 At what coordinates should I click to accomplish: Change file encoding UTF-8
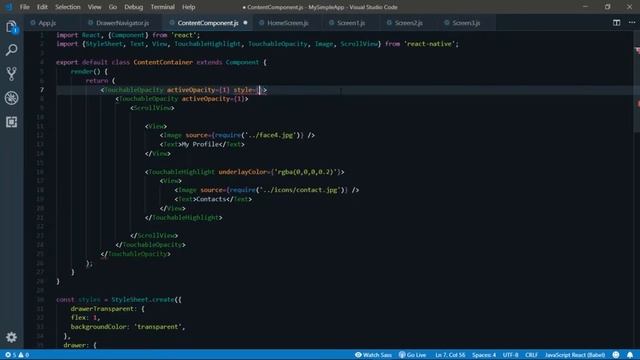[510, 355]
